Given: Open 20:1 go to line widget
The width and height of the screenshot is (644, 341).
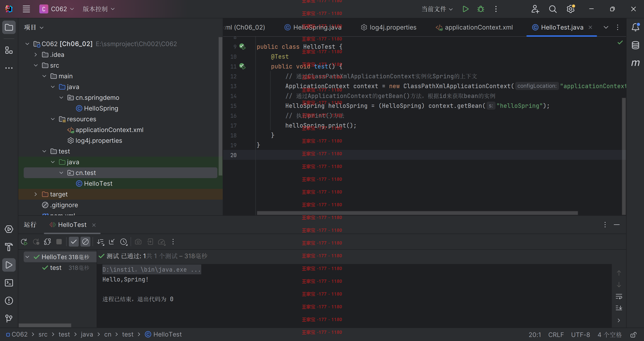Looking at the screenshot, I should point(535,335).
